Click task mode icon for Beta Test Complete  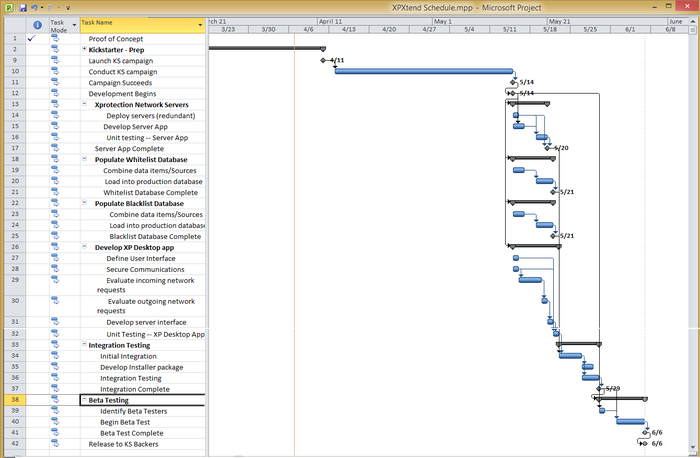[x=55, y=432]
